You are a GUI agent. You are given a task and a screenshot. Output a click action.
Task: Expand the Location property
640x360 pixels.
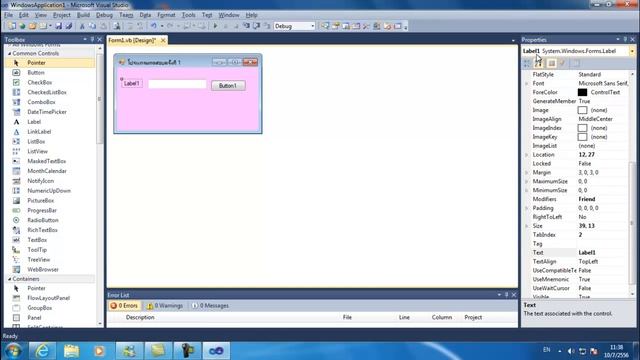coord(527,155)
